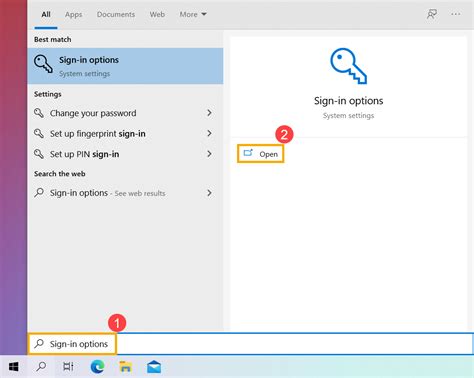Open the Mail app from taskbar

point(154,367)
